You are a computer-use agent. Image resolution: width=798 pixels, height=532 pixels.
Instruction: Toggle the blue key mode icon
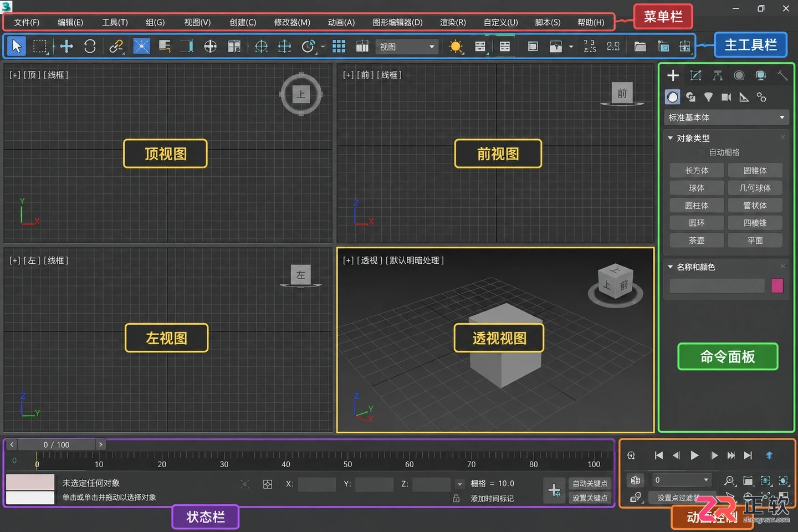pos(769,455)
